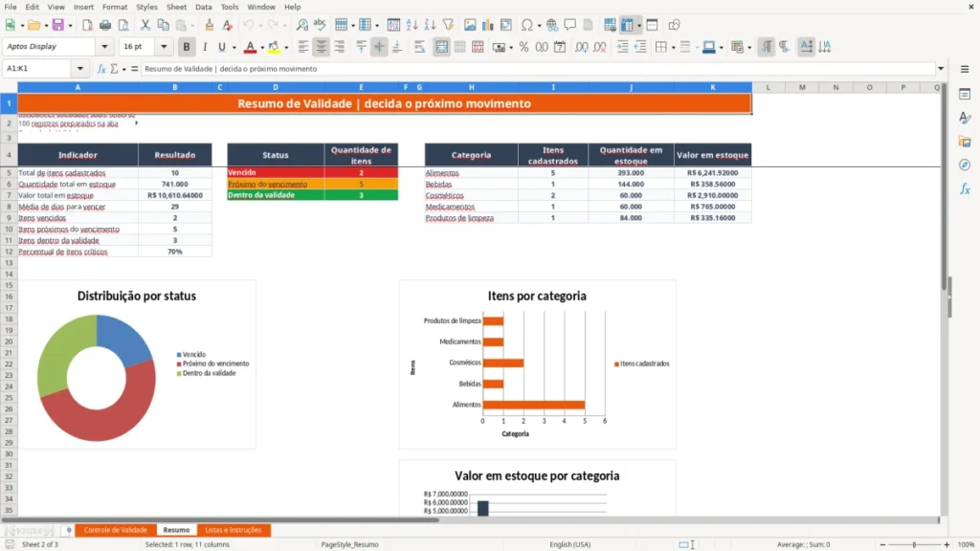The image size is (980, 551).
Task: Select the Sum sigma button
Action: click(x=114, y=69)
